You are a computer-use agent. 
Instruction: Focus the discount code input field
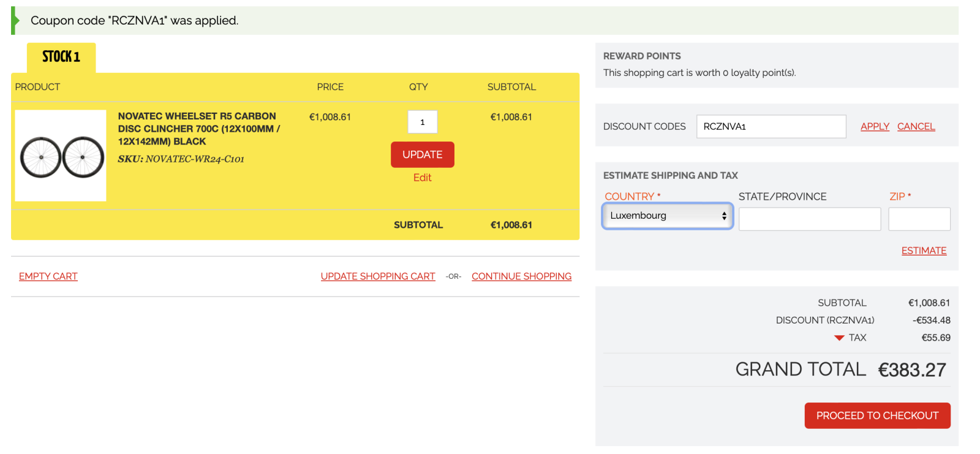coord(771,126)
